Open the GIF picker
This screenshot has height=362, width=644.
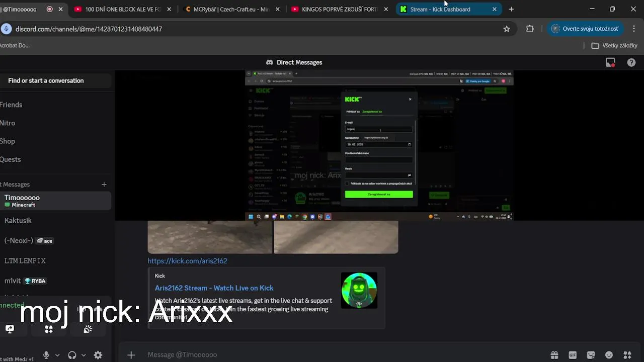point(573,355)
